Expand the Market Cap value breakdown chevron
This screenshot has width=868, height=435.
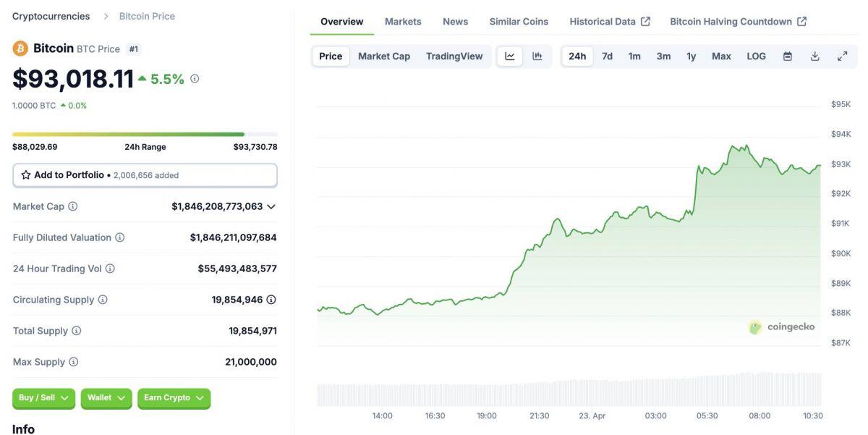(x=271, y=206)
